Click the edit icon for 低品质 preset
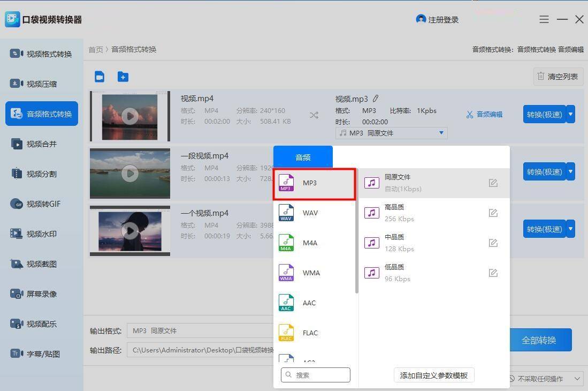 click(493, 273)
